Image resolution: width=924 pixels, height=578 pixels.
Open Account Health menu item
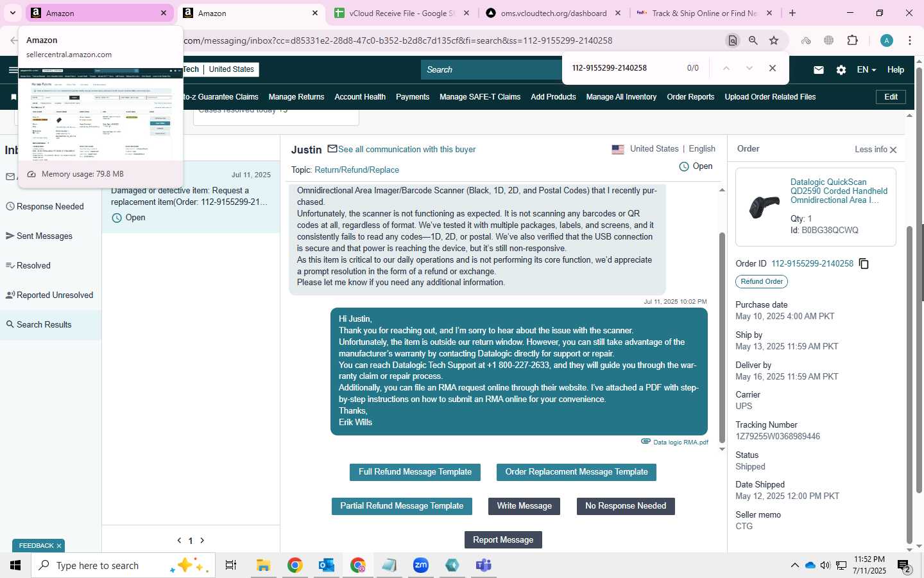[360, 97]
